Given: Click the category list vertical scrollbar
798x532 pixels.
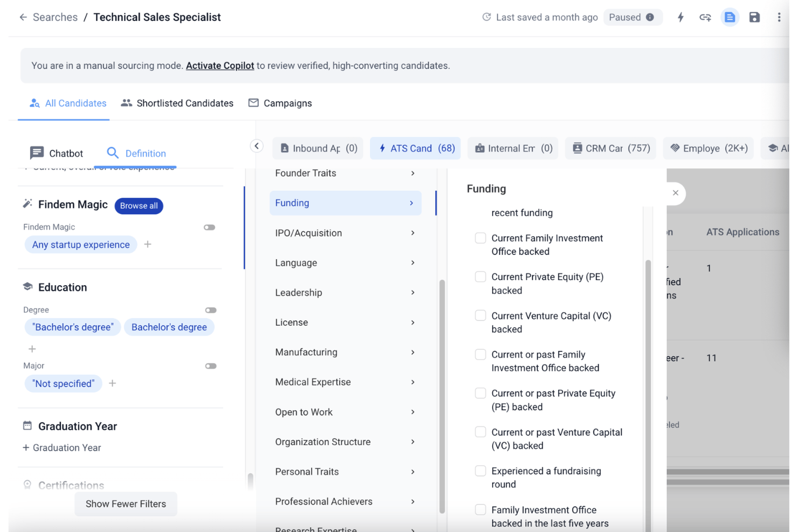Looking at the screenshot, I should coord(442,396).
